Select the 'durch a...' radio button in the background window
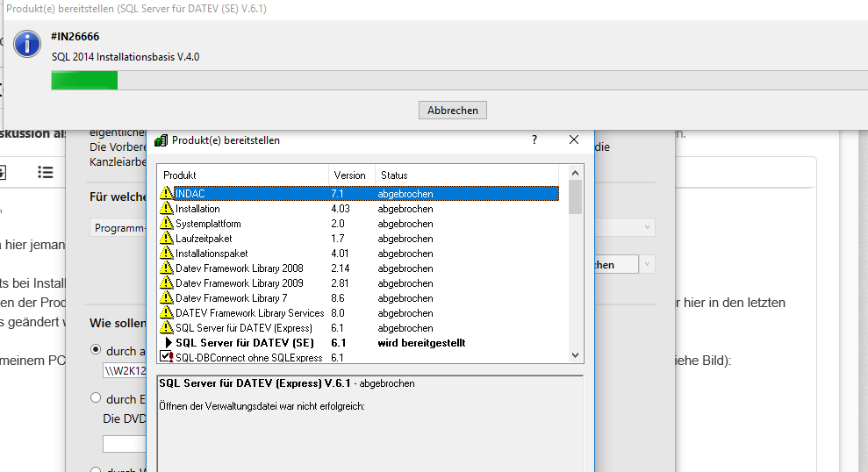868x472 pixels. (96, 350)
